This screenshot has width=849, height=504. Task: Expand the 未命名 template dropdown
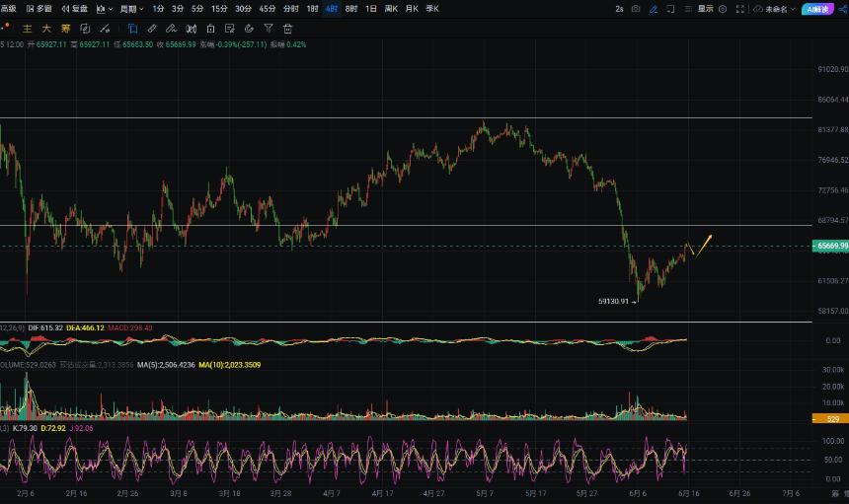coord(780,9)
